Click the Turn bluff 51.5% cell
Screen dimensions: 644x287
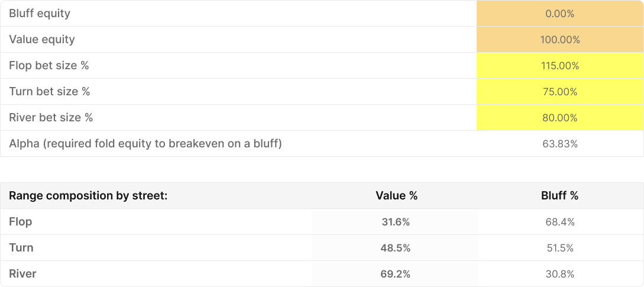click(x=559, y=248)
